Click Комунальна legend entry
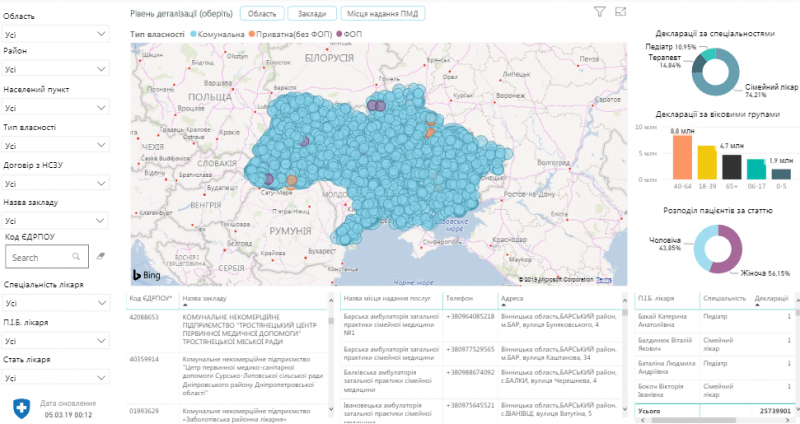The image size is (800, 424). pos(217,34)
